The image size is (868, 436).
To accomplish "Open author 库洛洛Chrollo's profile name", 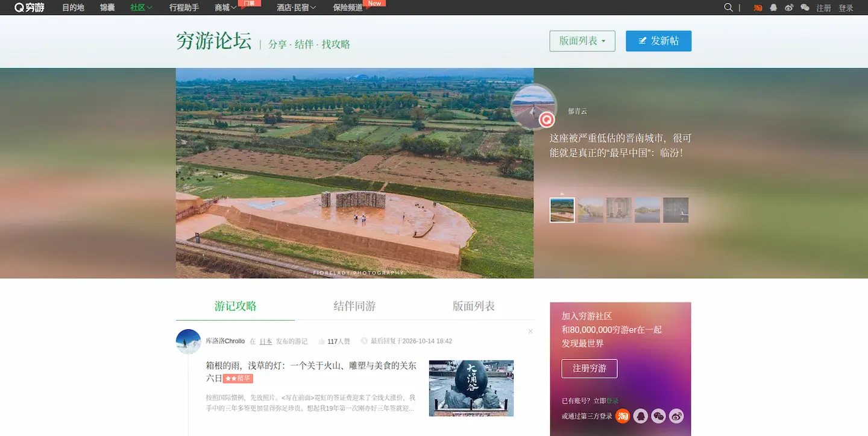I will coord(225,341).
